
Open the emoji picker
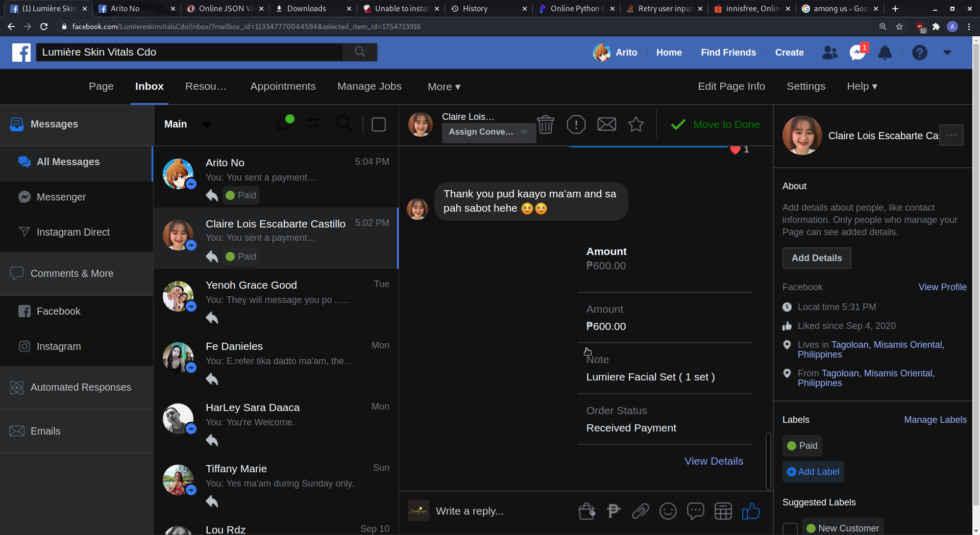coord(668,511)
